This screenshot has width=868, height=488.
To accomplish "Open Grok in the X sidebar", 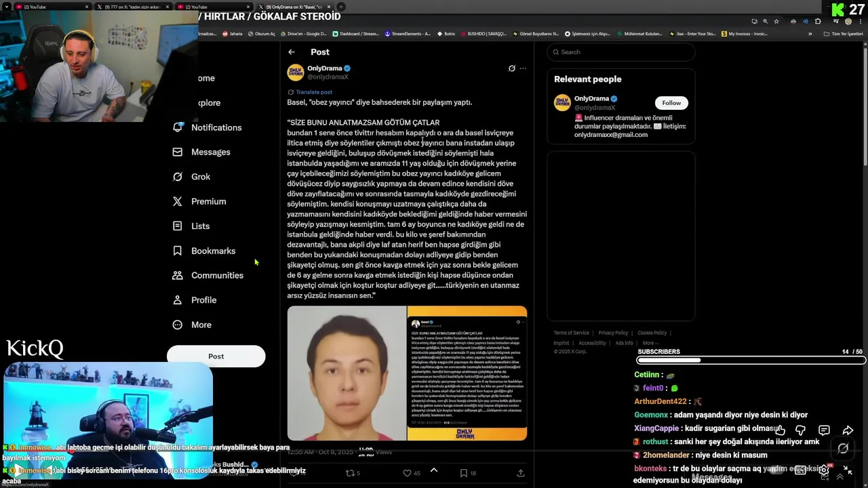I will click(192, 176).
